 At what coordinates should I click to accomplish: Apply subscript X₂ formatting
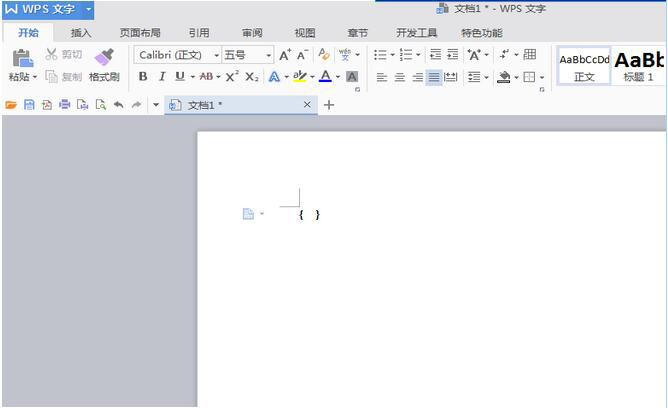click(x=251, y=77)
